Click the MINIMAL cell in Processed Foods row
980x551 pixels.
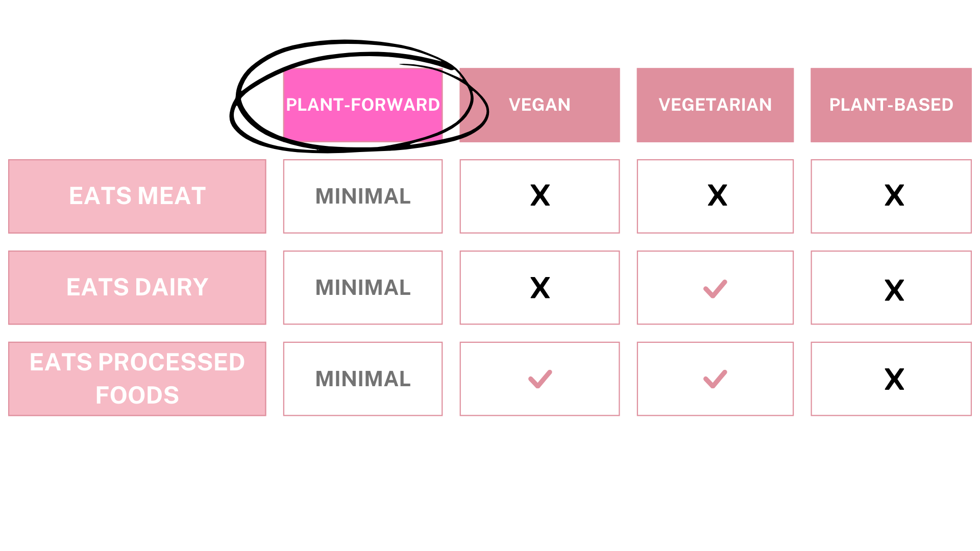pyautogui.click(x=363, y=379)
